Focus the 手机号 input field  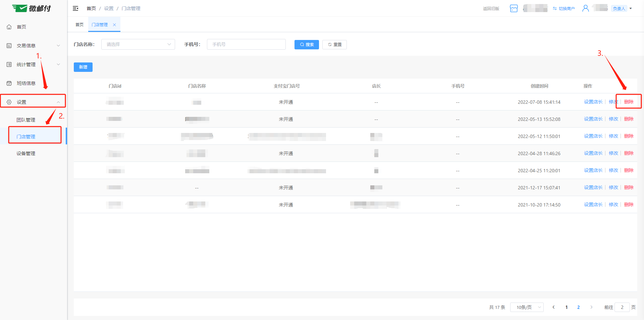click(x=246, y=44)
